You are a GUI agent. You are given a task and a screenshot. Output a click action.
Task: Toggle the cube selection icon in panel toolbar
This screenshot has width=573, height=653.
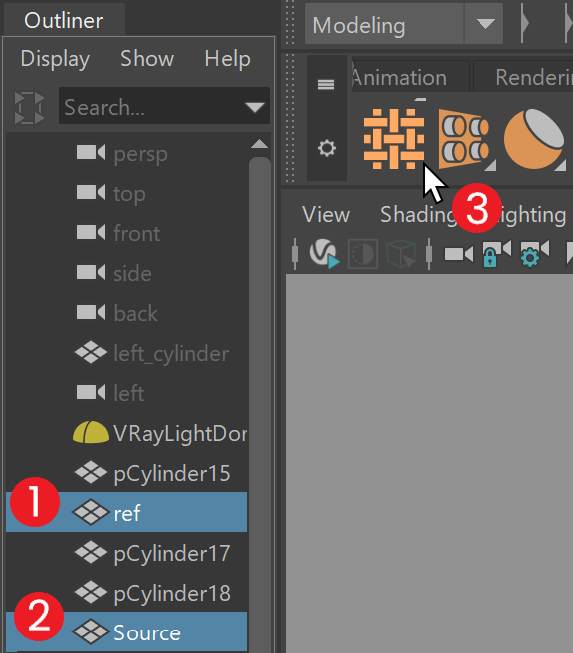[x=401, y=254]
